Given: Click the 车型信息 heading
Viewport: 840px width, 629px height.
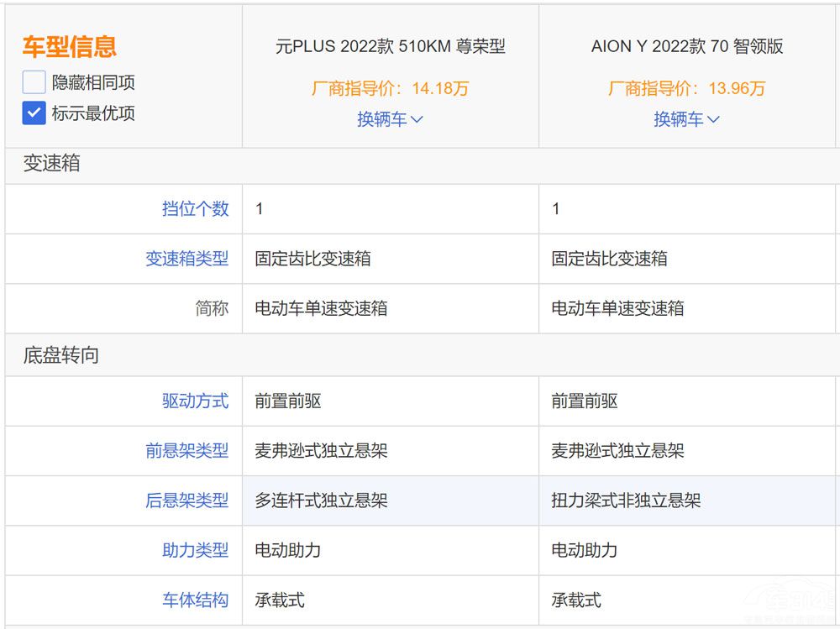Looking at the screenshot, I should [69, 47].
